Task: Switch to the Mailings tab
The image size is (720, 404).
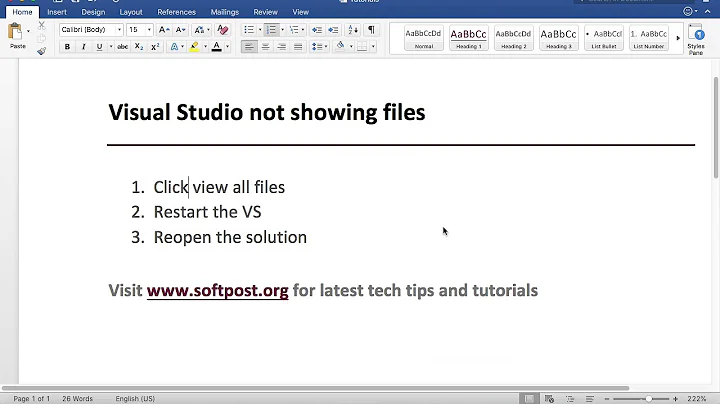Action: 225,12
